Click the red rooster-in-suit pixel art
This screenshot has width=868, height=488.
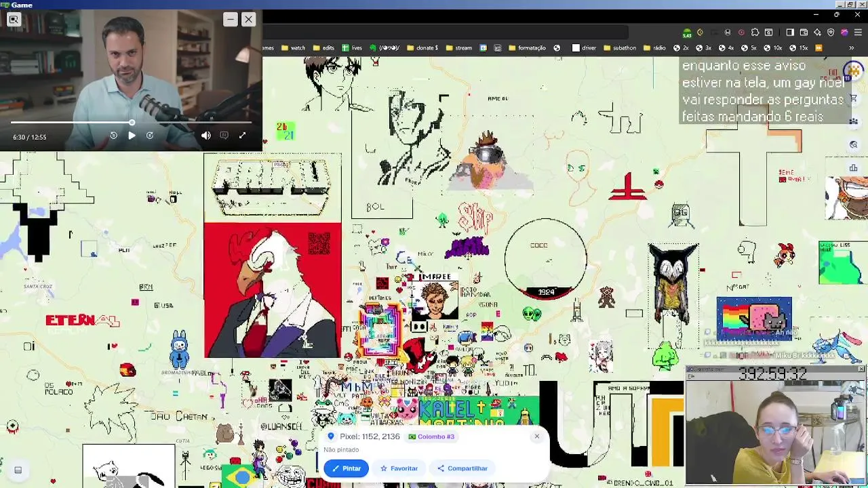point(273,290)
